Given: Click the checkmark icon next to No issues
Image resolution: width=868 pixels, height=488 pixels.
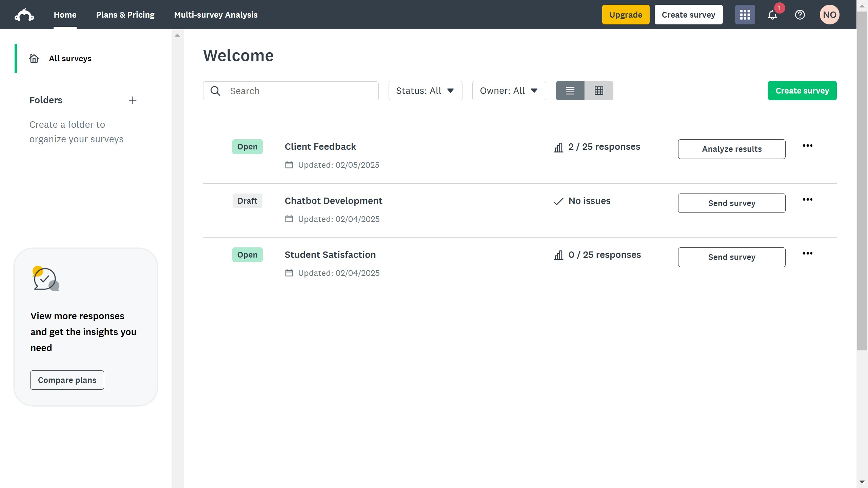Looking at the screenshot, I should [x=558, y=201].
